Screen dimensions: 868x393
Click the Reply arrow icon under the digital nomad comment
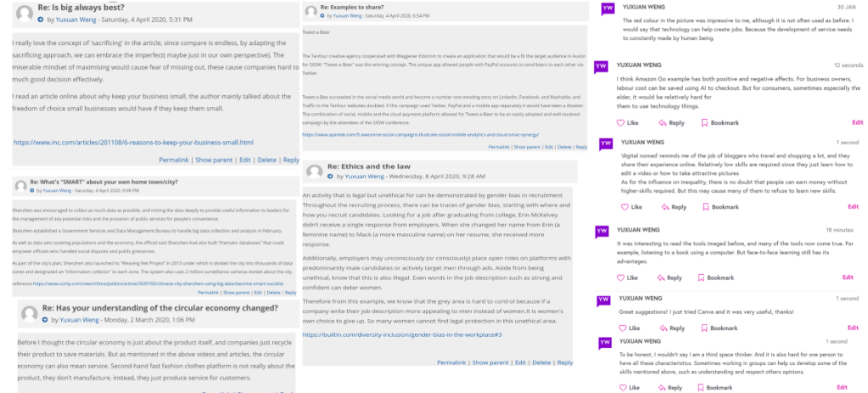pyautogui.click(x=663, y=206)
